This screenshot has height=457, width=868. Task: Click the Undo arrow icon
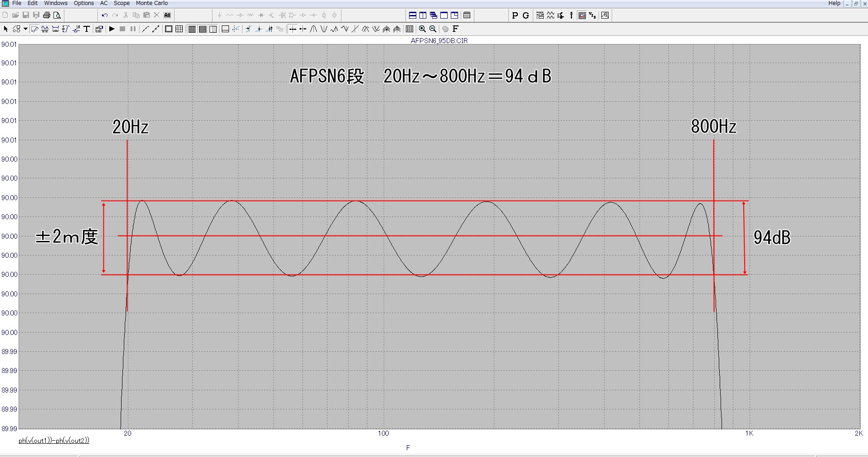[105, 15]
